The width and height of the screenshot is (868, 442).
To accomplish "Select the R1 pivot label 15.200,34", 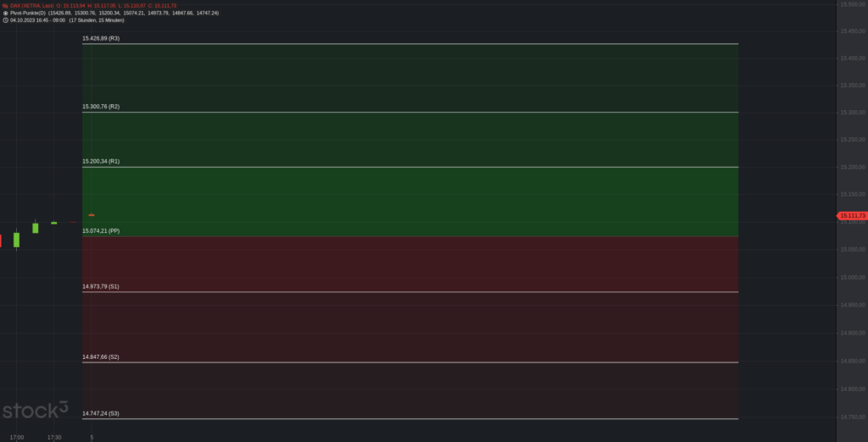I will (x=101, y=161).
